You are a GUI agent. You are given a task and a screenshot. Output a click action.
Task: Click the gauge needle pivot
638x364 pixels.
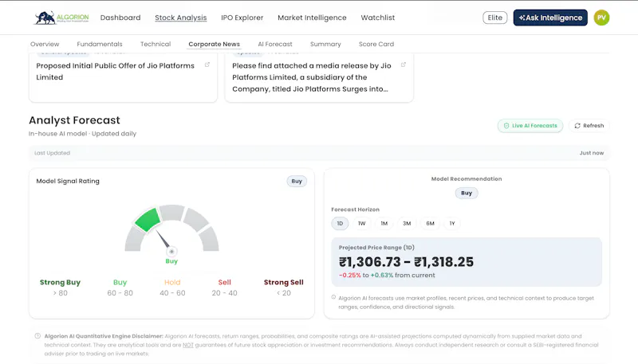coord(171,252)
